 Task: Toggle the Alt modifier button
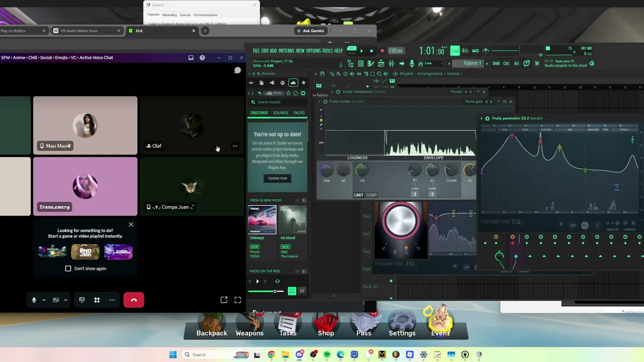tap(516, 63)
